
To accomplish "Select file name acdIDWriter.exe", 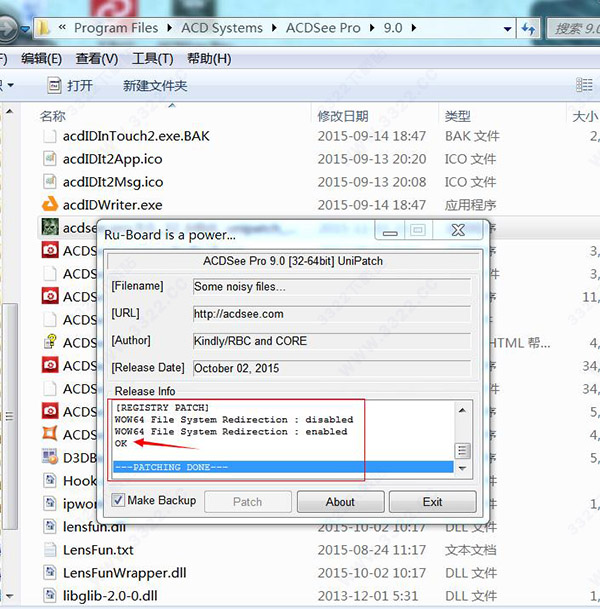I will (x=113, y=205).
